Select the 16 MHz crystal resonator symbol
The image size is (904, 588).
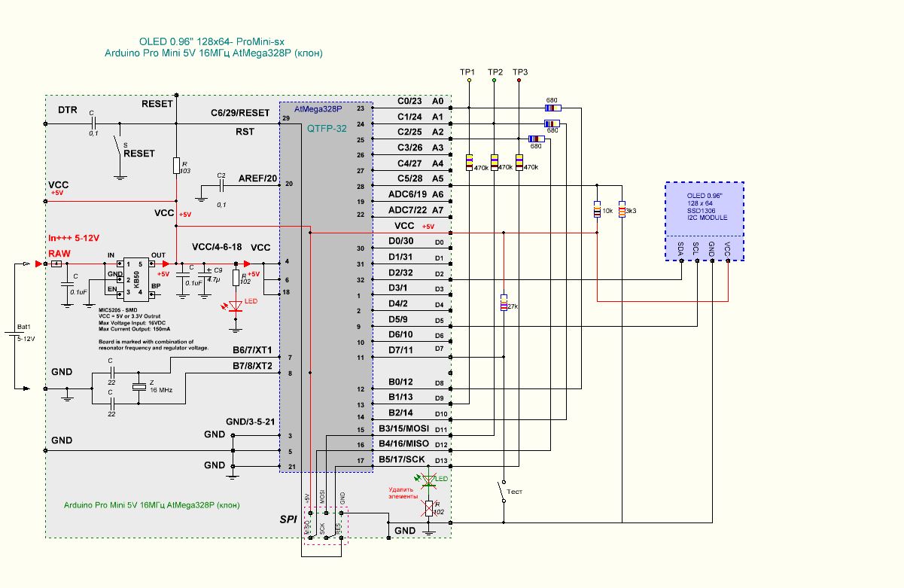(x=138, y=387)
